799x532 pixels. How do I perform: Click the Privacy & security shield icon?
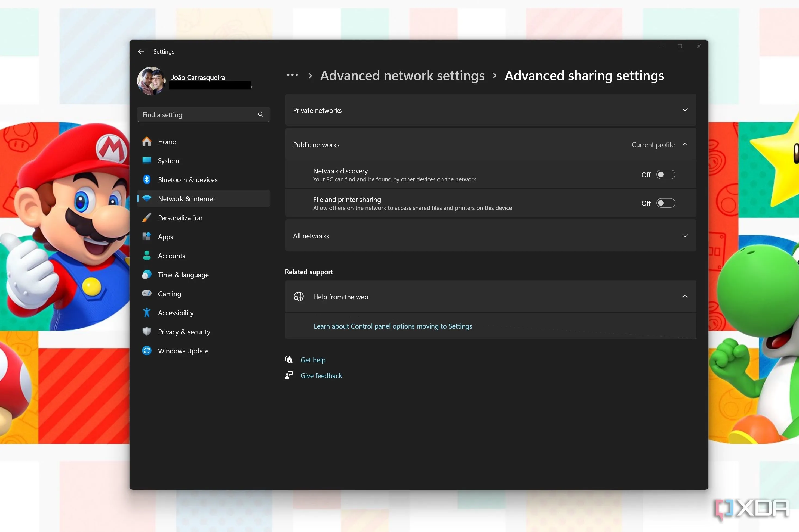(147, 331)
